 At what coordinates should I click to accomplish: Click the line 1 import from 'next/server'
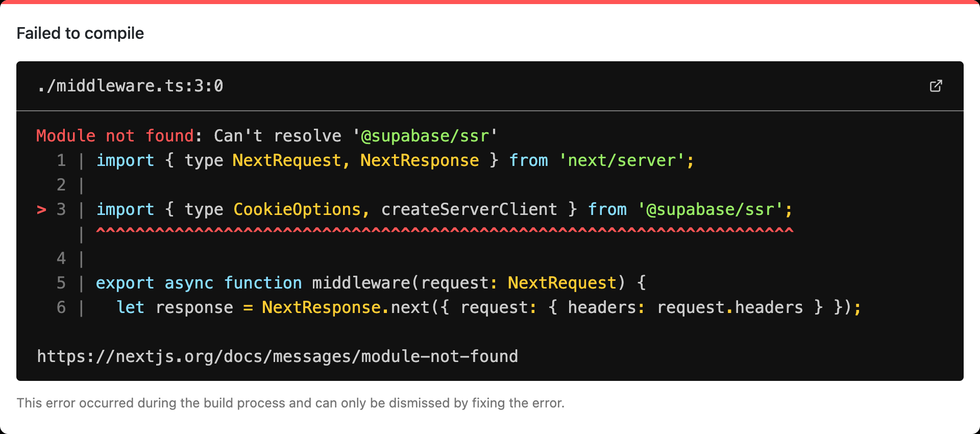tap(396, 160)
